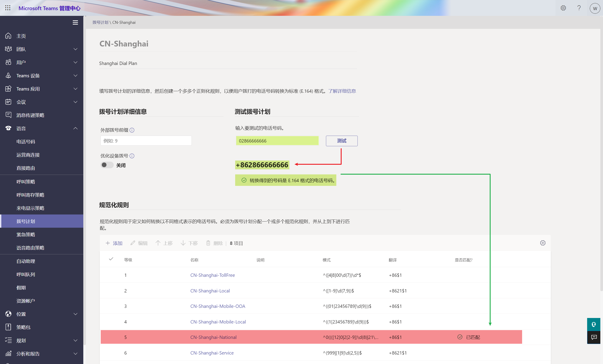The height and width of the screenshot is (364, 603).
Task: Open the settings gear in top bar
Action: click(x=563, y=8)
